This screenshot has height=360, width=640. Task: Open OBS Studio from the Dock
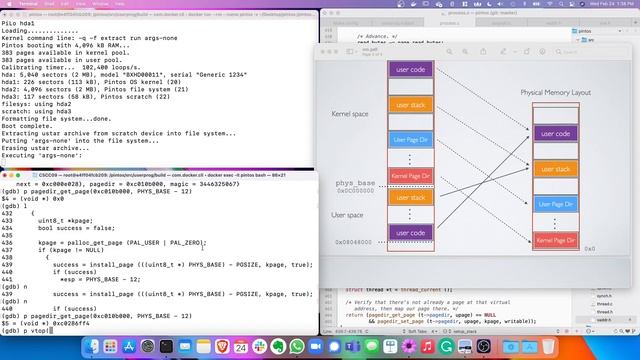pyautogui.click(x=484, y=347)
